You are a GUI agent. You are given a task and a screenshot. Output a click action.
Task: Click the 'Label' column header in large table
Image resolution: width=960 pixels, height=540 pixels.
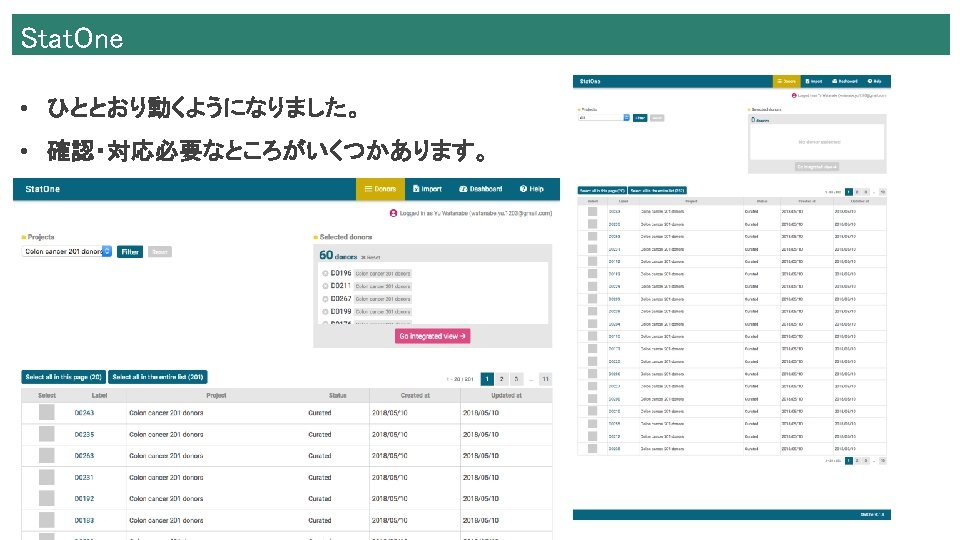coord(99,396)
